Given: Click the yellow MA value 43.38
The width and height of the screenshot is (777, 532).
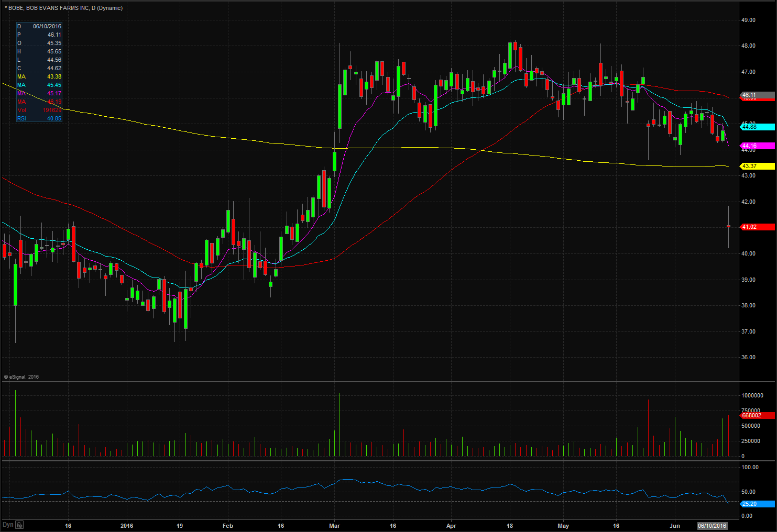Looking at the screenshot, I should [x=54, y=76].
